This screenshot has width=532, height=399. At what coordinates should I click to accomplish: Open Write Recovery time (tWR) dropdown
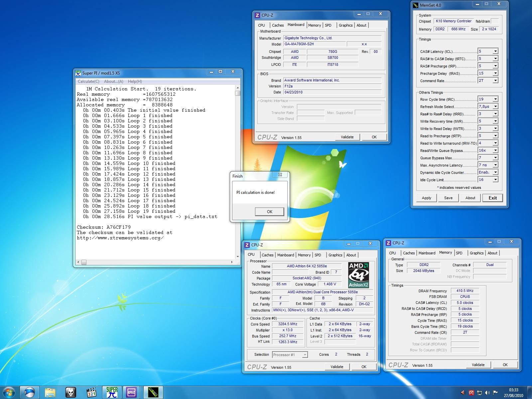tap(495, 121)
